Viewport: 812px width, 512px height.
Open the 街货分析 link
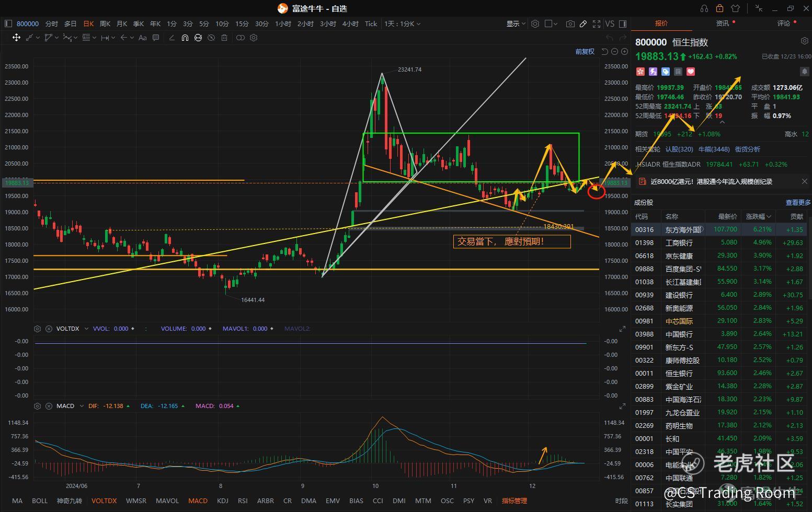[748, 149]
